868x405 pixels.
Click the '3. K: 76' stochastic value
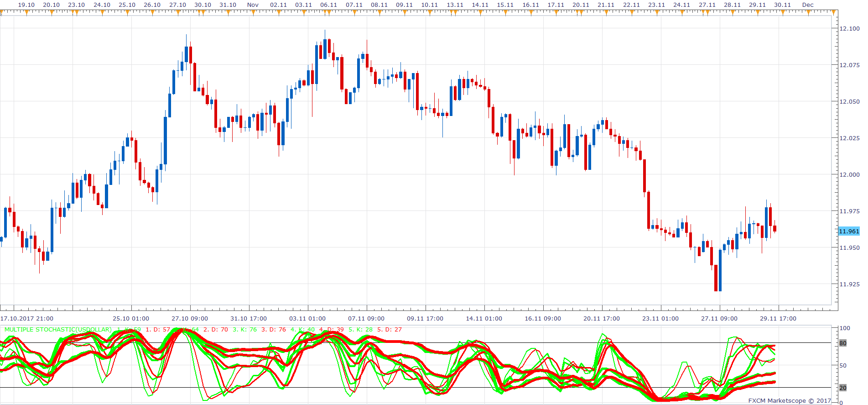coord(245,330)
